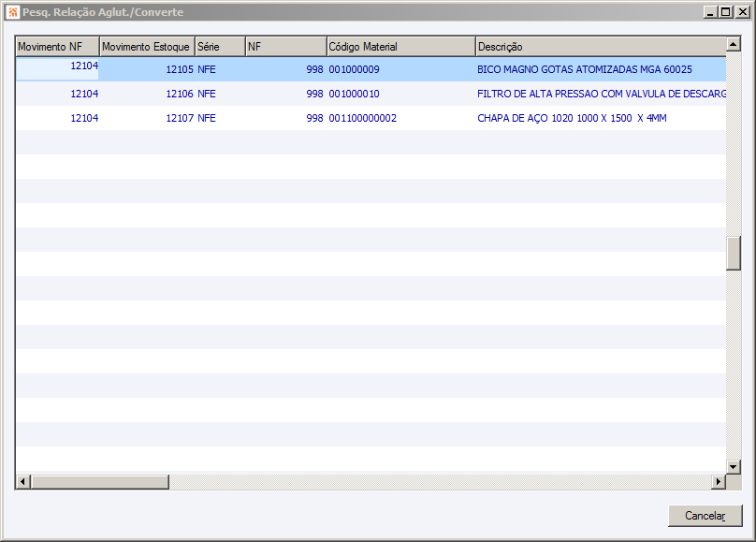Click the vertical scrollbar up arrow
756x542 pixels.
(734, 44)
